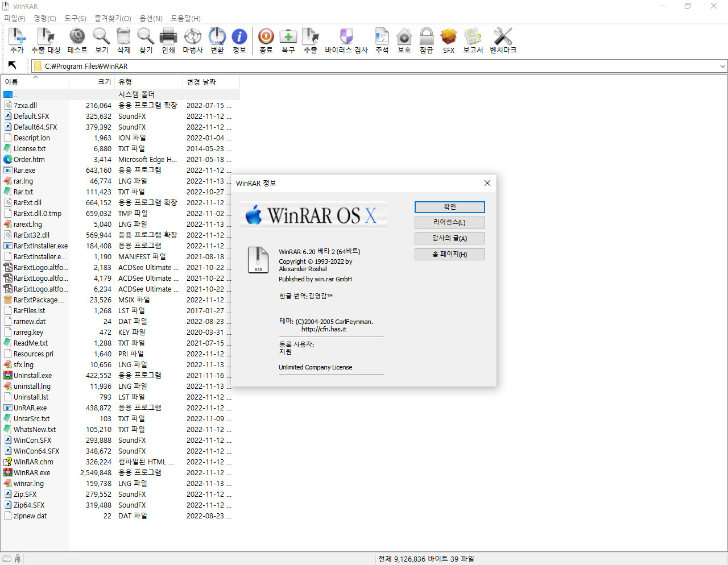Open the 마법사 (Wizard) tool
Viewport: 728px width, 565px height.
pyautogui.click(x=193, y=36)
